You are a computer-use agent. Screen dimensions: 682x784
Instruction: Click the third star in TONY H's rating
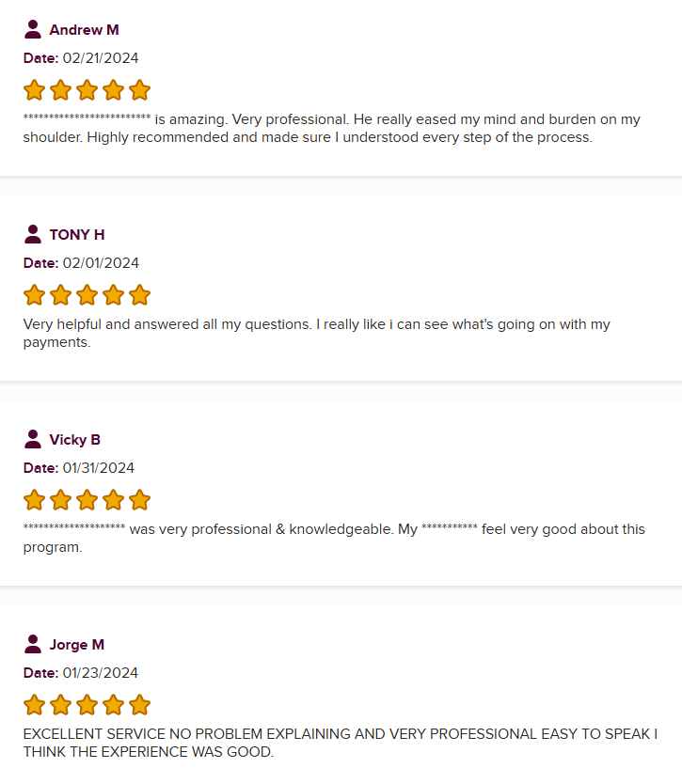(87, 295)
